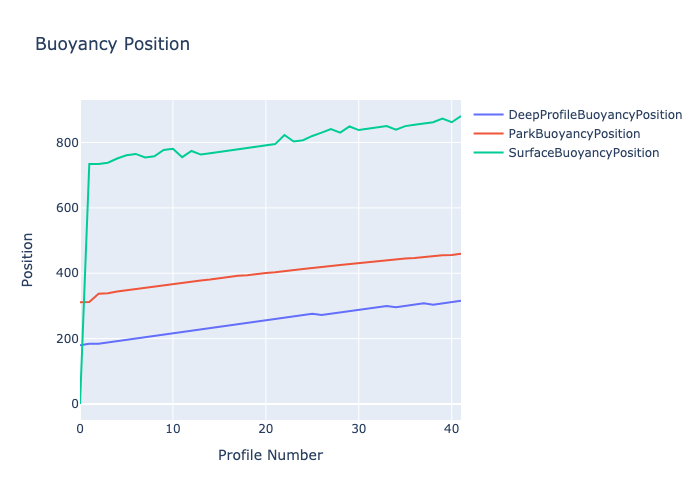Click the 30 x-axis tick label

358,430
